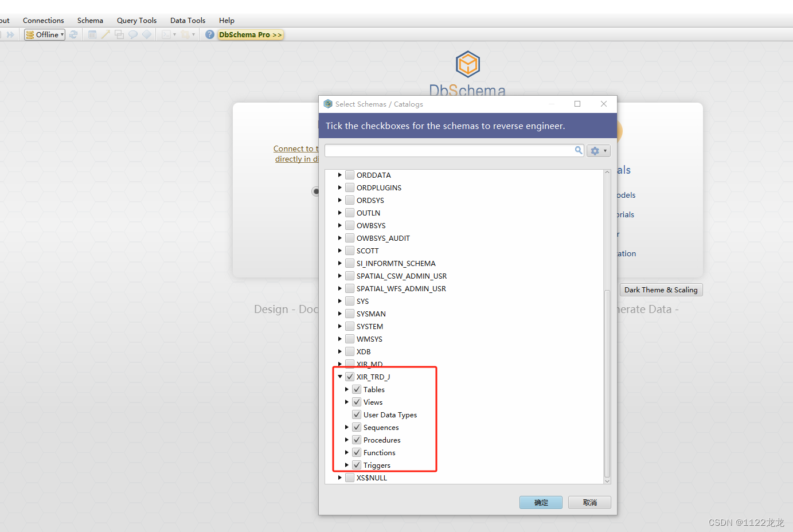Tick the XS$NULL schema checkbox
Viewport: 793px width, 532px height.
350,478
